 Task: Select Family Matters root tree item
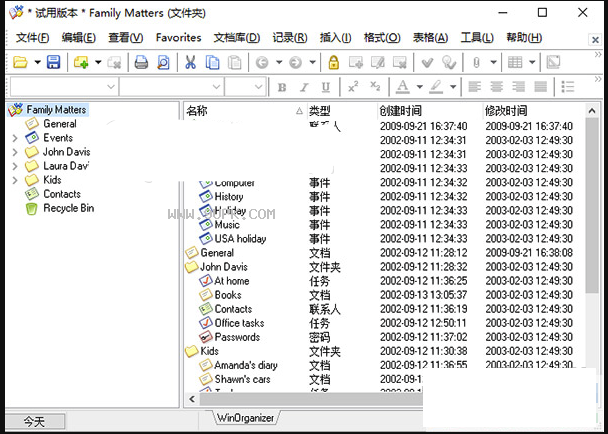(48, 110)
